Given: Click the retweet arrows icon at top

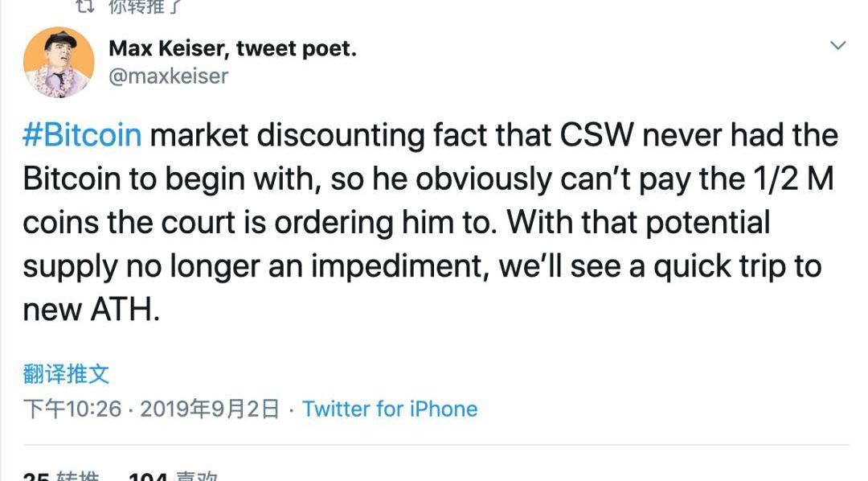Looking at the screenshot, I should coord(83,6).
